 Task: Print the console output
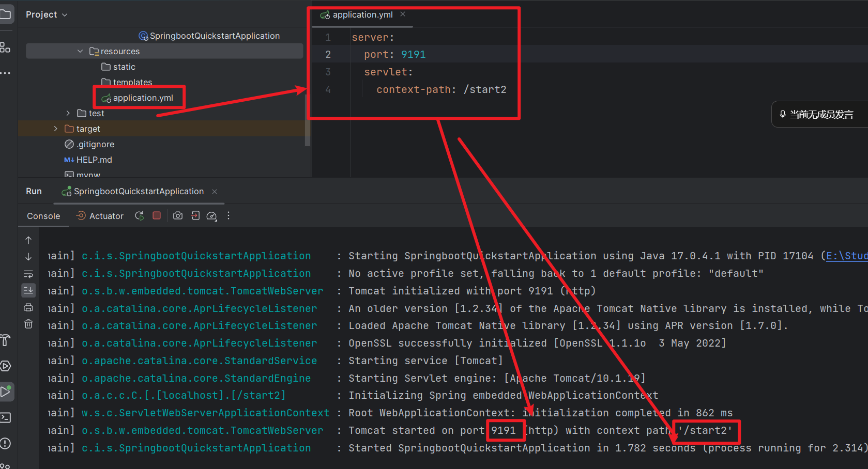click(x=28, y=307)
